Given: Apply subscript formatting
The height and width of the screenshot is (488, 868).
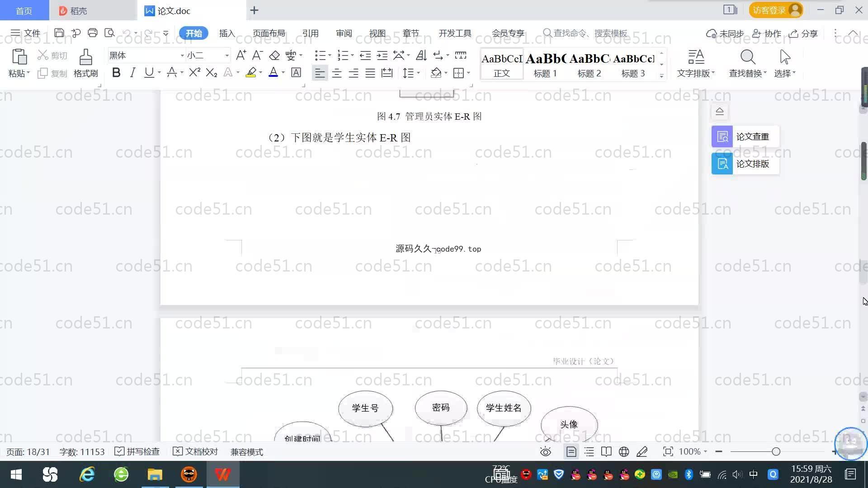Looking at the screenshot, I should tap(212, 72).
